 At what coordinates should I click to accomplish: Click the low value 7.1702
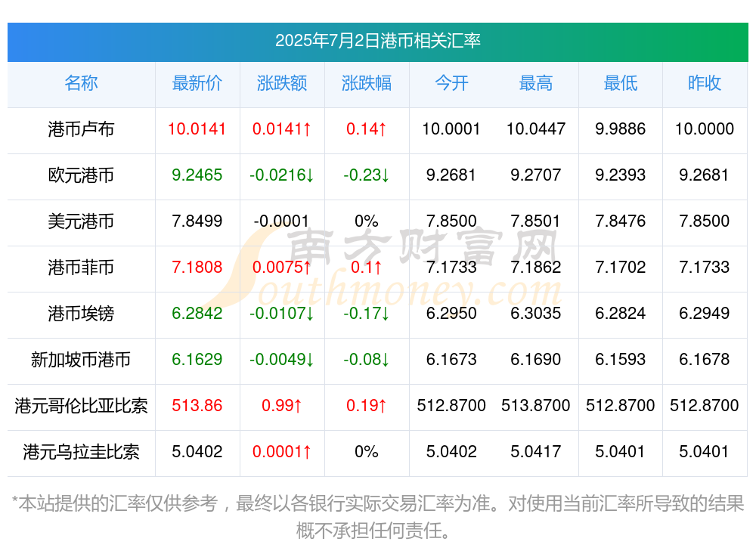[621, 267]
